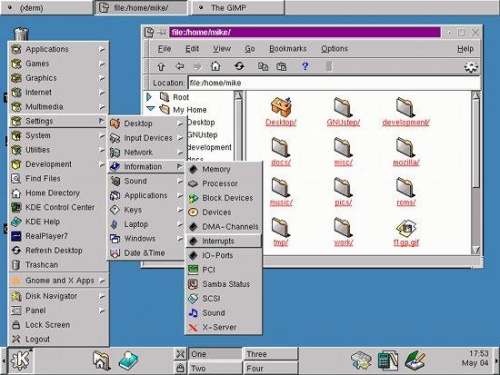Screen dimensions: 500x375
Task: Open the Go menu
Action: coord(250,49)
